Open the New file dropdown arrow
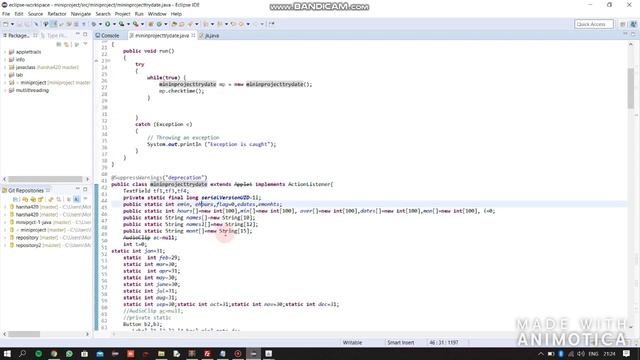Screen dimensions: 640x360 click(12, 24)
